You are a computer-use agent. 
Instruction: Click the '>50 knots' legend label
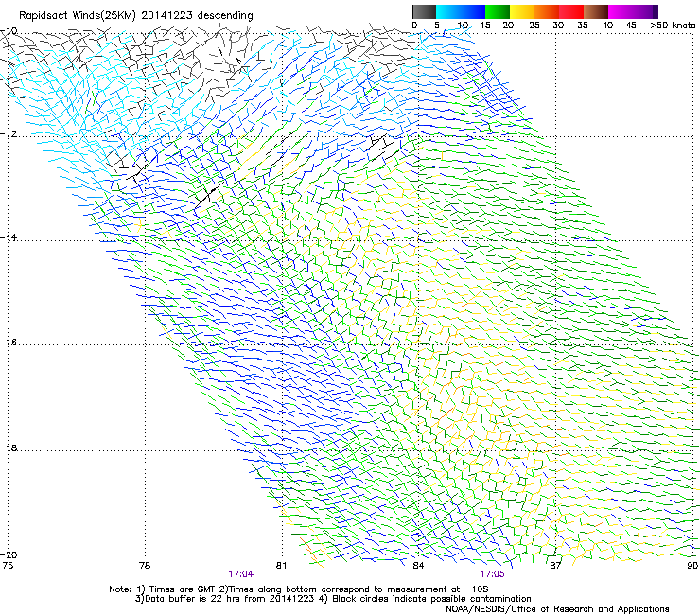673,26
